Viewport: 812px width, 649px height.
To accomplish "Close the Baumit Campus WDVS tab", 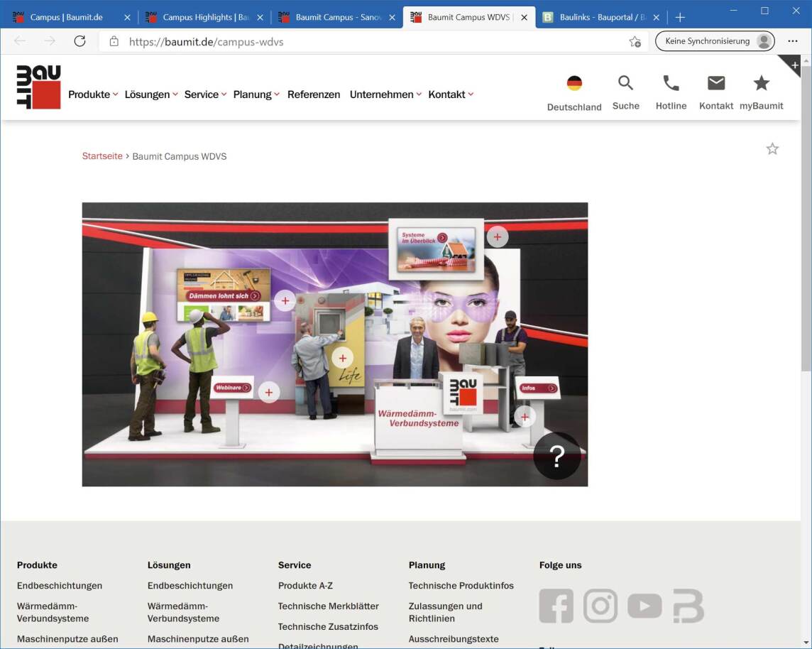I will (524, 17).
